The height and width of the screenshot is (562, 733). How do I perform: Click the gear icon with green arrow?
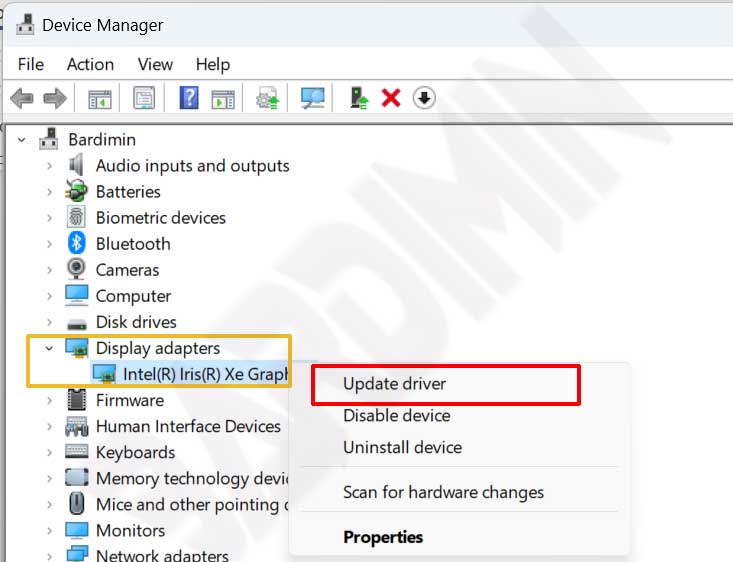click(x=267, y=98)
